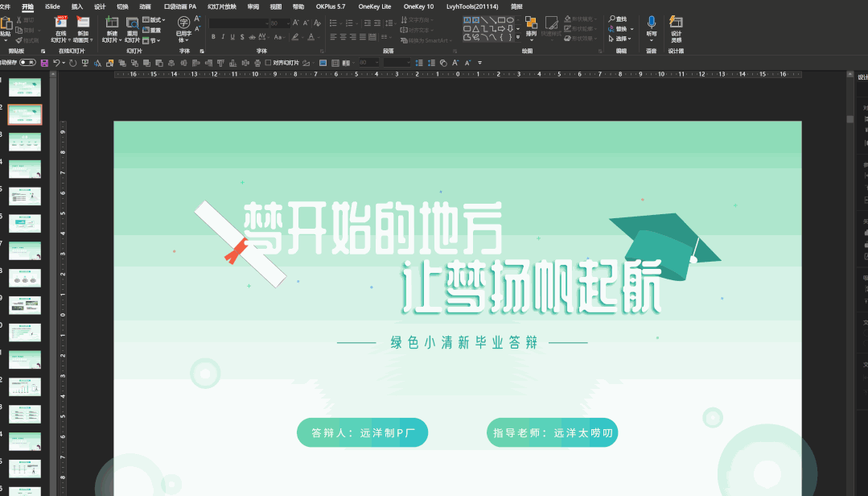Select the triangle shape in shape gallery
Screen dimensions: 868x496
(475, 29)
